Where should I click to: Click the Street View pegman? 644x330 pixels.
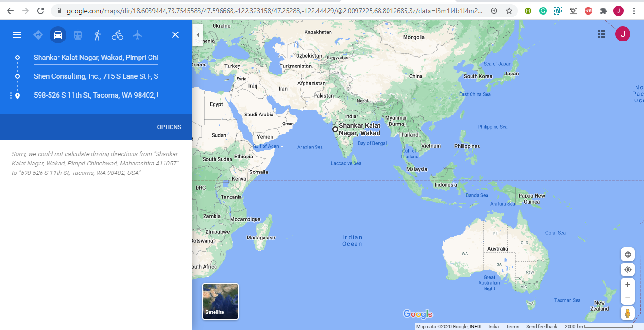628,313
